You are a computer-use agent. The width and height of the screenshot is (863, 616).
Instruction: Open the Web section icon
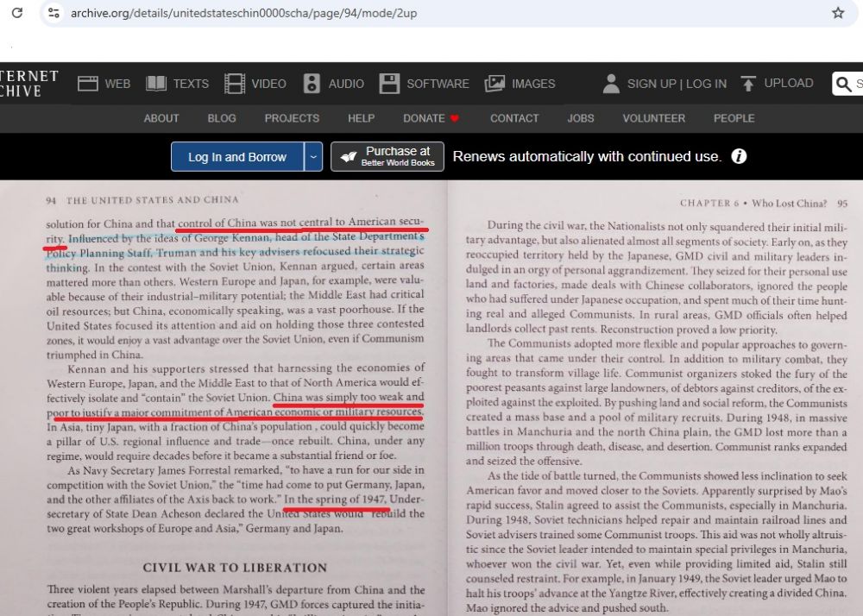coord(88,84)
